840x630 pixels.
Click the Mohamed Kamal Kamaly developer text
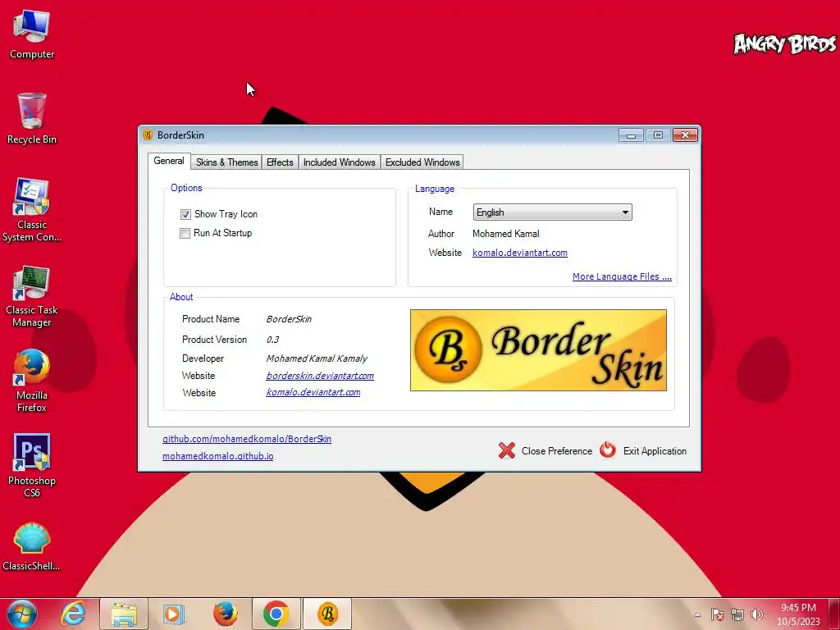[x=317, y=358]
